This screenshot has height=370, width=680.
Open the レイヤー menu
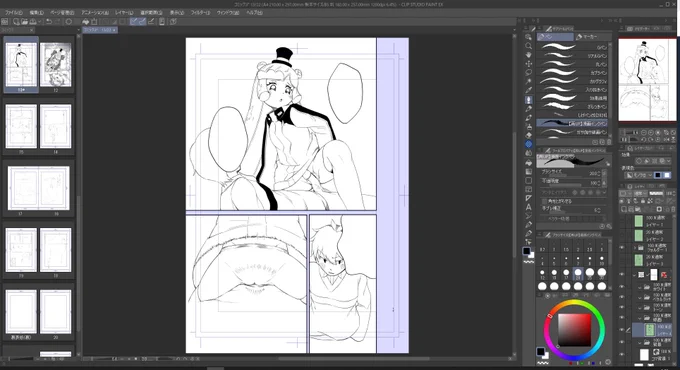click(124, 13)
